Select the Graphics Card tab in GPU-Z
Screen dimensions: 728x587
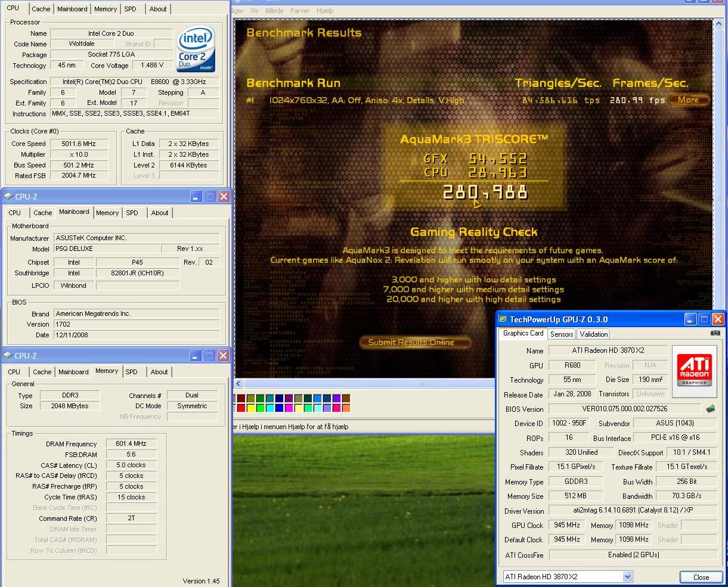tap(523, 333)
